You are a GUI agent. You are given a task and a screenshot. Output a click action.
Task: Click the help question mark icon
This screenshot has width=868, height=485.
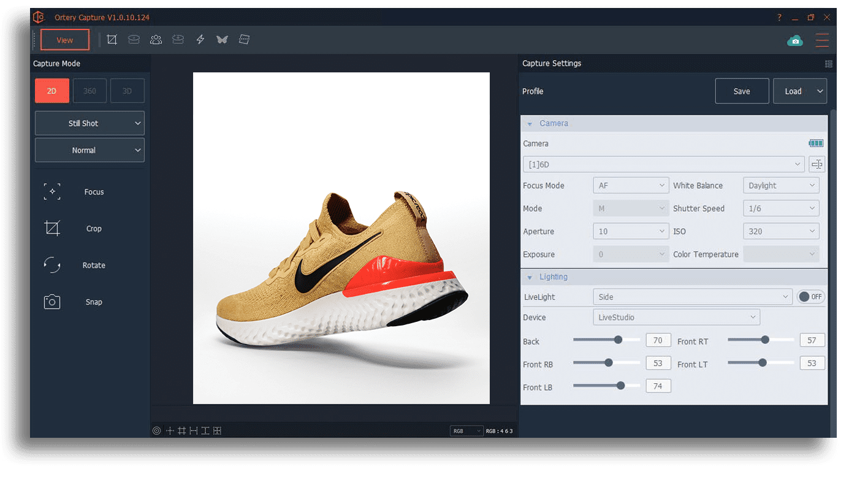(x=779, y=18)
